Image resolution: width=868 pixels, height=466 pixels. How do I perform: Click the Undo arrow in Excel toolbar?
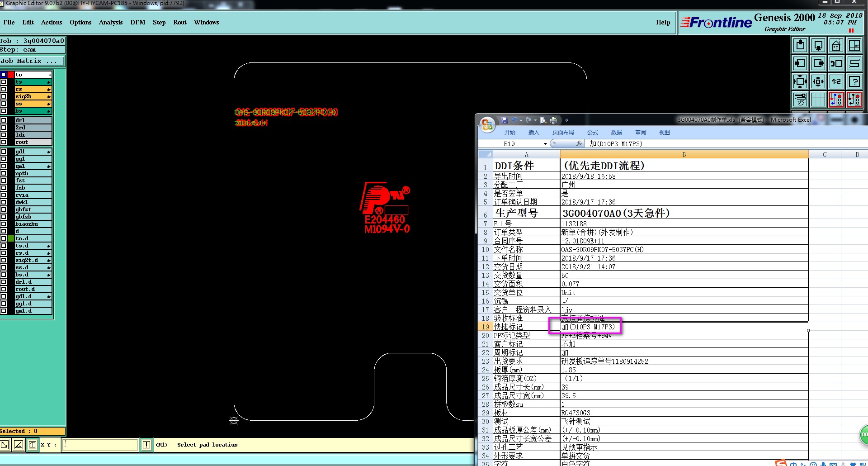click(514, 120)
